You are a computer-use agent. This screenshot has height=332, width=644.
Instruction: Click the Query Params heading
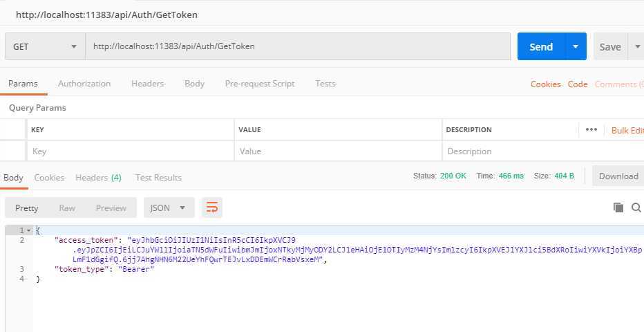(x=37, y=108)
